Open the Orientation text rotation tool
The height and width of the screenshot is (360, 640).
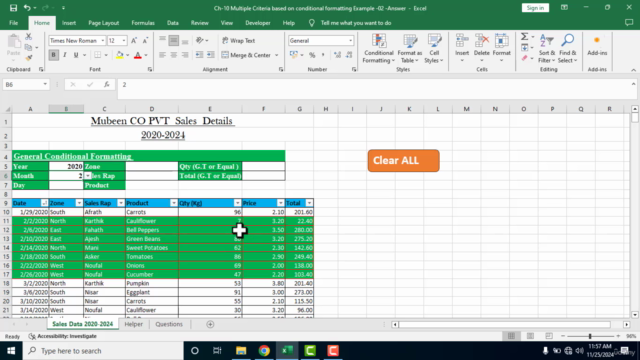click(x=200, y=40)
